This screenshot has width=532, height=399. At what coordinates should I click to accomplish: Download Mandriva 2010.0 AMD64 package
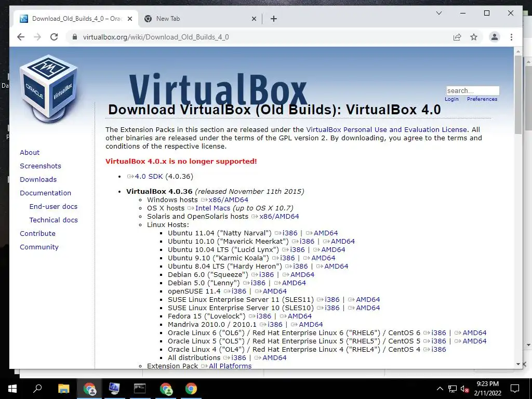pos(311,324)
